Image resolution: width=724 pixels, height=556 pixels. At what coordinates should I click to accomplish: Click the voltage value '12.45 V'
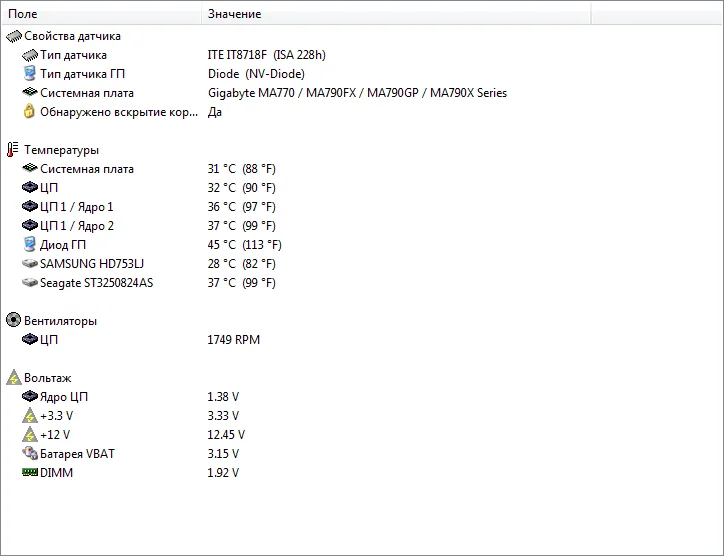[226, 435]
